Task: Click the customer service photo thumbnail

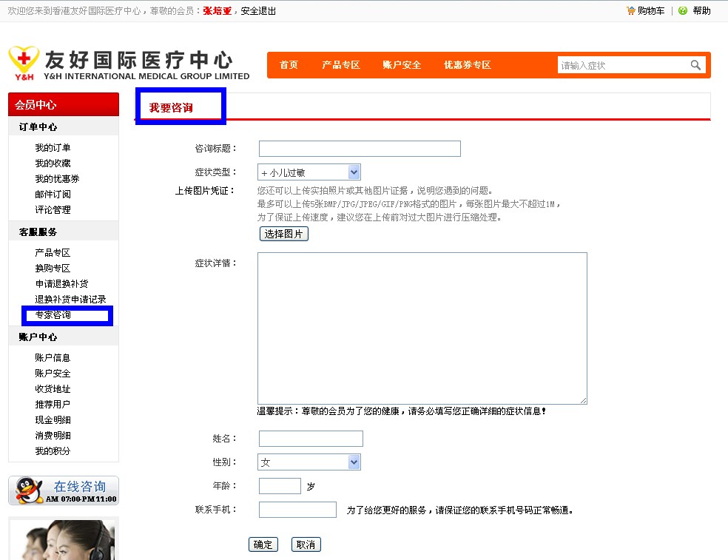Action: [64, 539]
